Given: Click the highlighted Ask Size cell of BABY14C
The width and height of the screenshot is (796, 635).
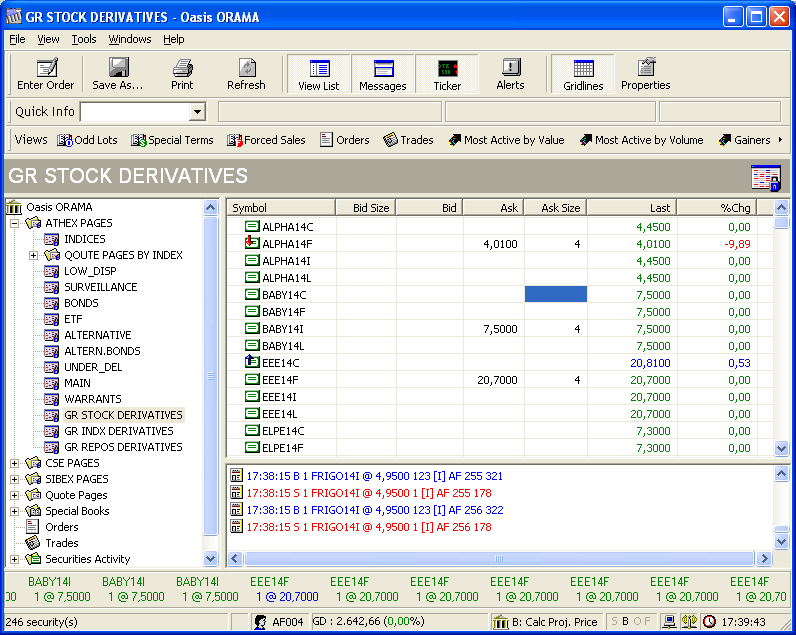Looking at the screenshot, I should click(x=556, y=294).
